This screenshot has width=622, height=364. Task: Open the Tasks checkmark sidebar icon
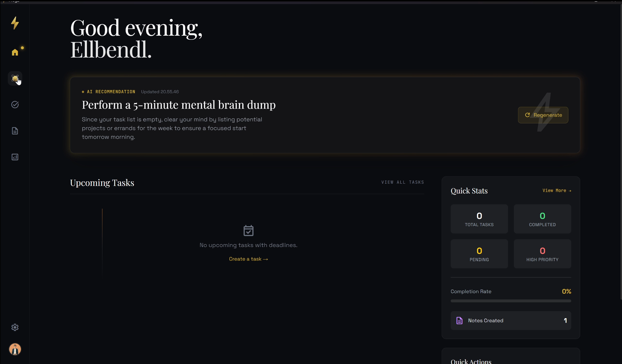click(x=15, y=104)
